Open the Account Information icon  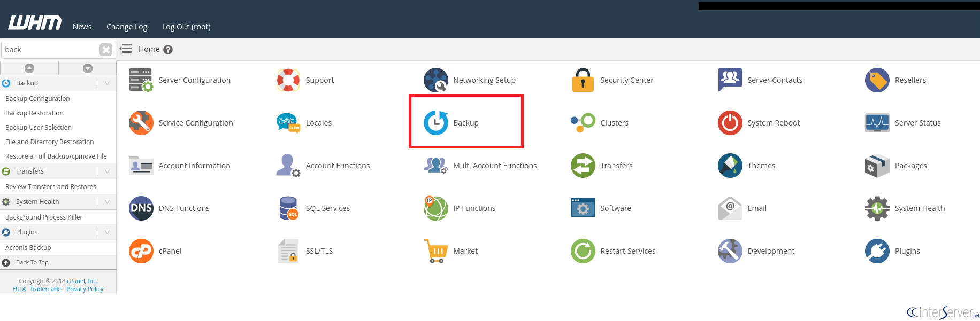141,166
